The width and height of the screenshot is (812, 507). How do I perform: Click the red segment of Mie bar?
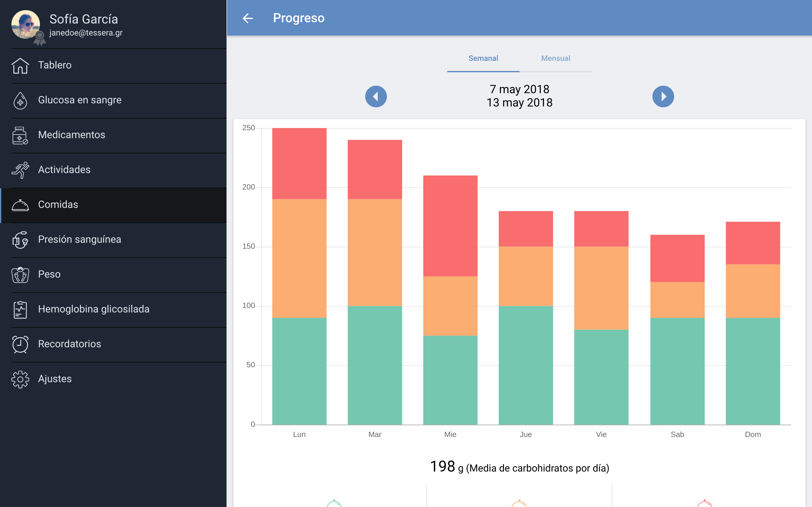[450, 226]
